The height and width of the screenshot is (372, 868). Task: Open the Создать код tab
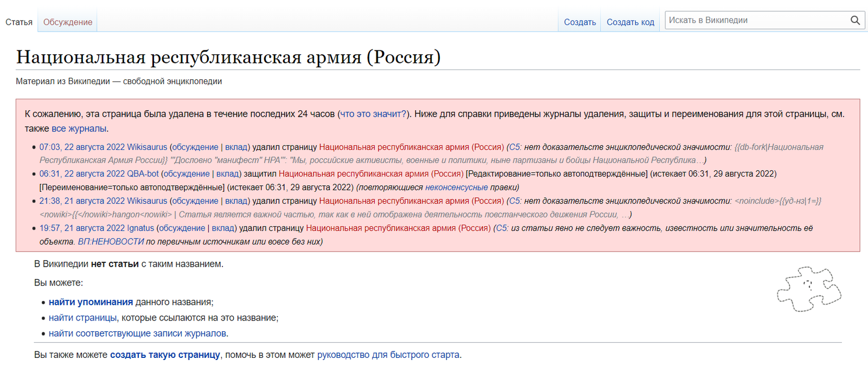pos(630,22)
